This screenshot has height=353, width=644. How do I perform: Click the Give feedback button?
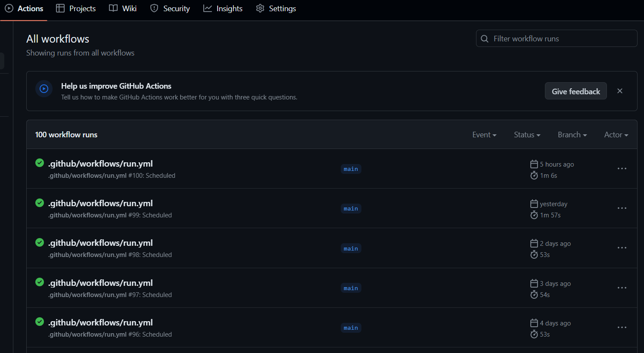[576, 91]
